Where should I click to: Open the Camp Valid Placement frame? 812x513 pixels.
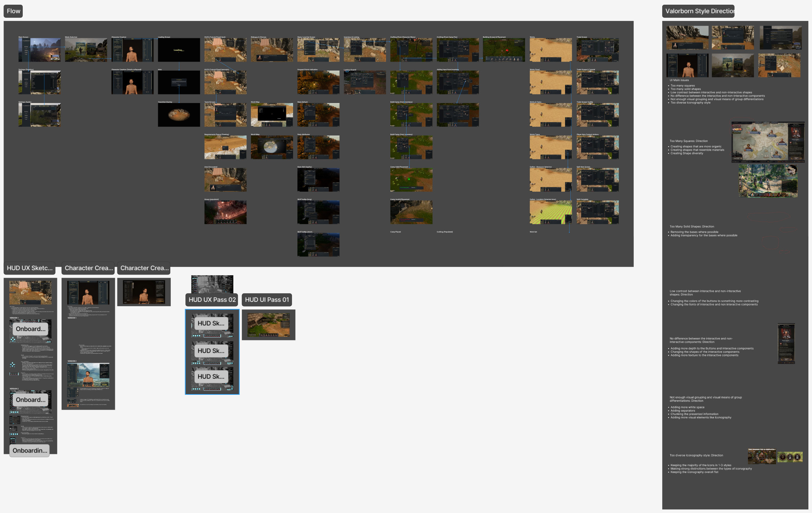click(411, 180)
